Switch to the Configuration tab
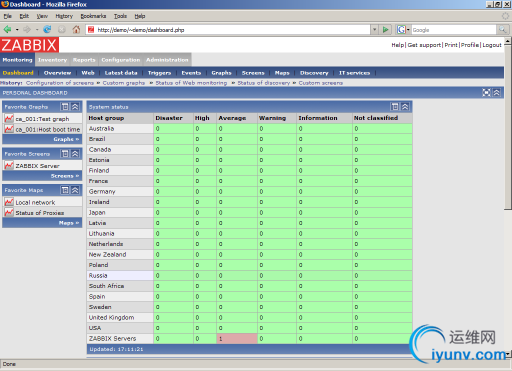 pos(121,60)
